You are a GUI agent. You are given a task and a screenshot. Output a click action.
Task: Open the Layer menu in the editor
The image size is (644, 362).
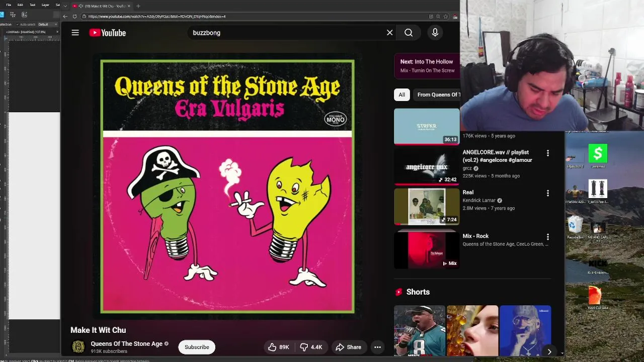[45, 5]
